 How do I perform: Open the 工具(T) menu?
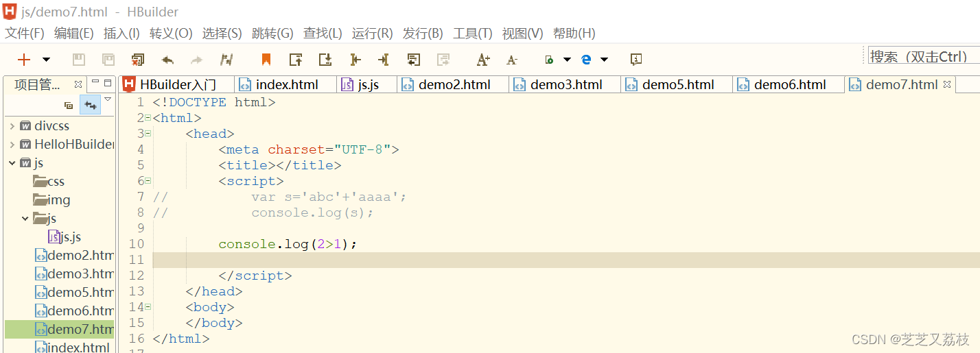(x=473, y=33)
